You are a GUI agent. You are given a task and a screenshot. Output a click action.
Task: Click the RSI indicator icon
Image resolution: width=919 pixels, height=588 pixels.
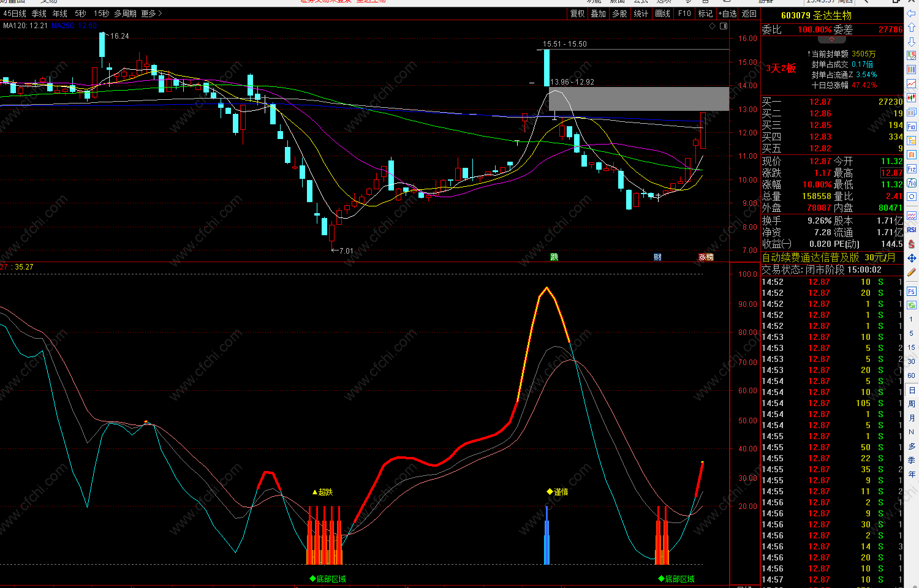click(x=912, y=230)
